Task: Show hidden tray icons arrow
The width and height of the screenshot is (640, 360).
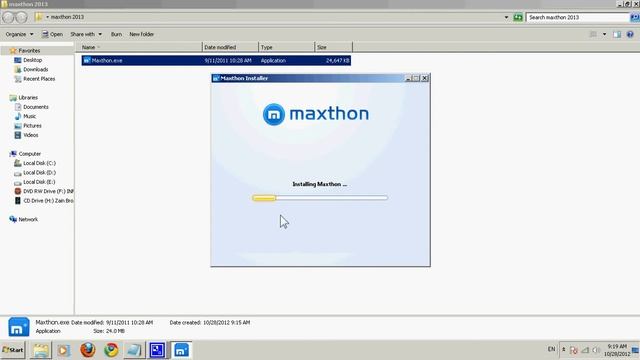Action: 564,349
